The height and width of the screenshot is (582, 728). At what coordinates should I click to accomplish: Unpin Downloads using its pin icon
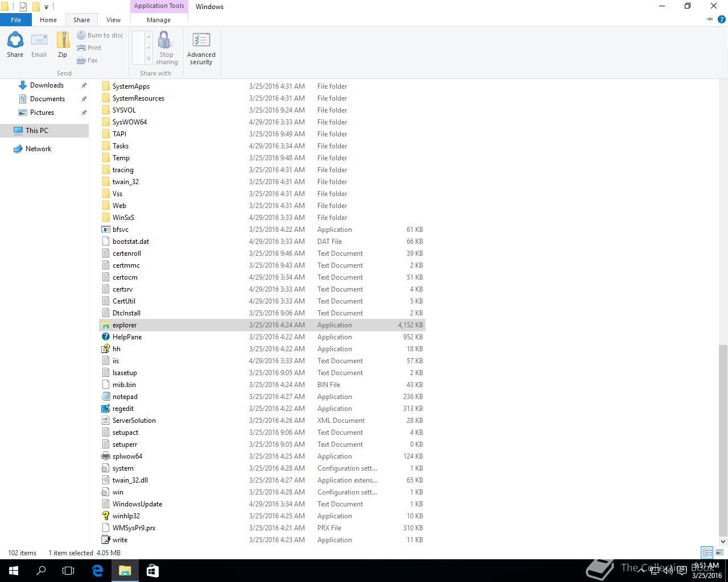coord(84,85)
